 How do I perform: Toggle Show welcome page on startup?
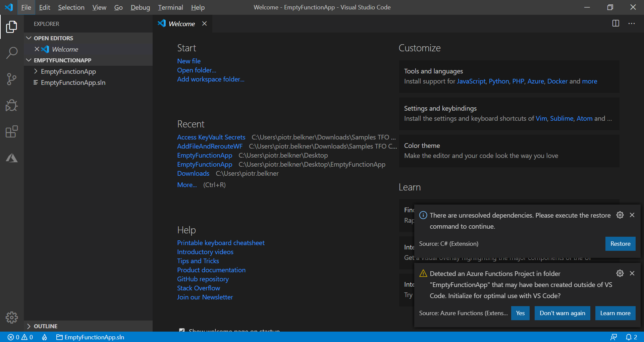[x=182, y=331]
